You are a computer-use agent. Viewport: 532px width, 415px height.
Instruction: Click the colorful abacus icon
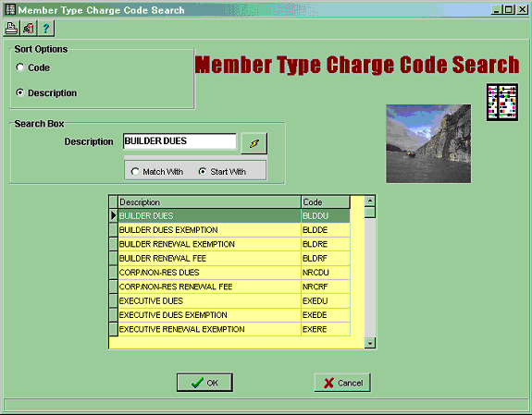502,102
